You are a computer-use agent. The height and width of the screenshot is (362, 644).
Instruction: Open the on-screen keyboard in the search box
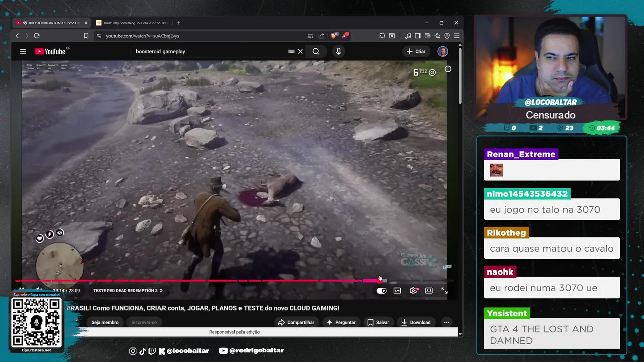(x=291, y=51)
